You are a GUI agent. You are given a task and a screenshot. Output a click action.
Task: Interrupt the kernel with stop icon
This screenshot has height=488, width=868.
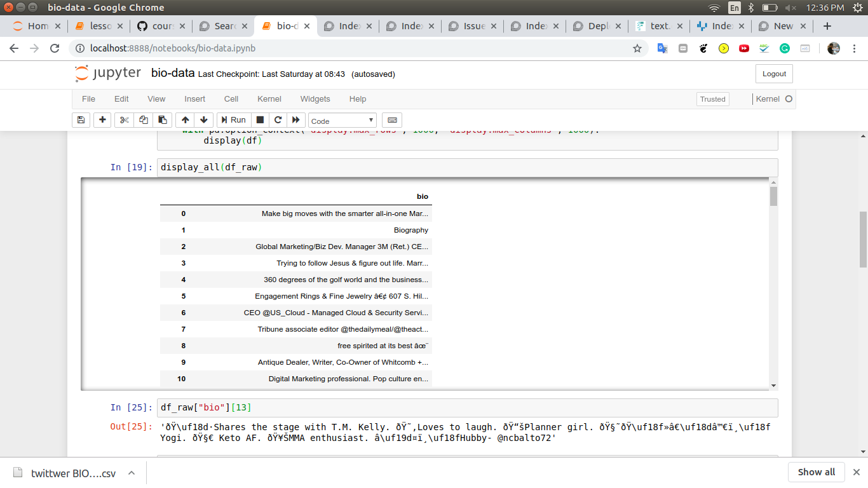coord(260,120)
